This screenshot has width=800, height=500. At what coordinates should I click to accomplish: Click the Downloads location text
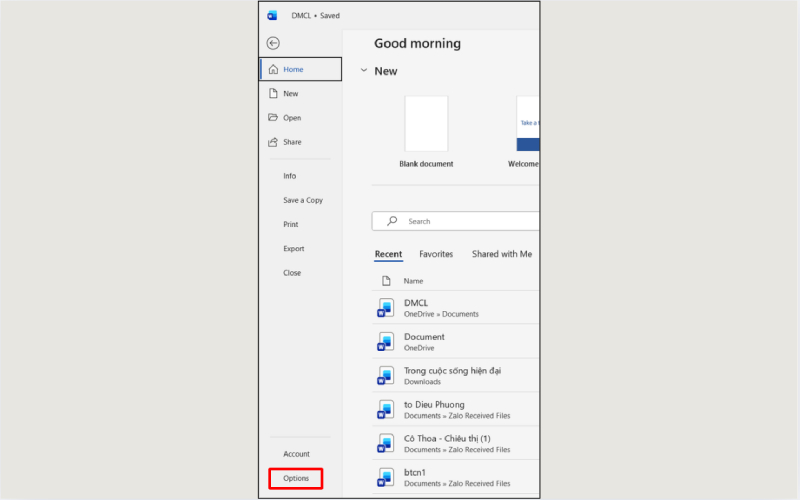422,382
